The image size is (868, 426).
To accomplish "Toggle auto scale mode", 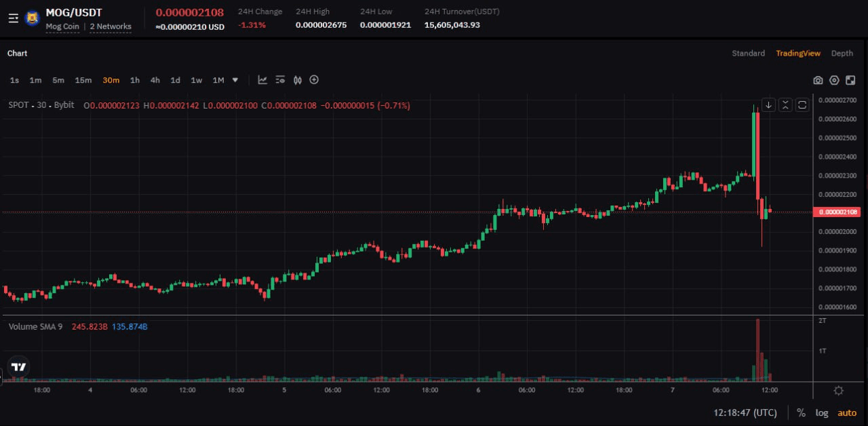I will [x=847, y=412].
